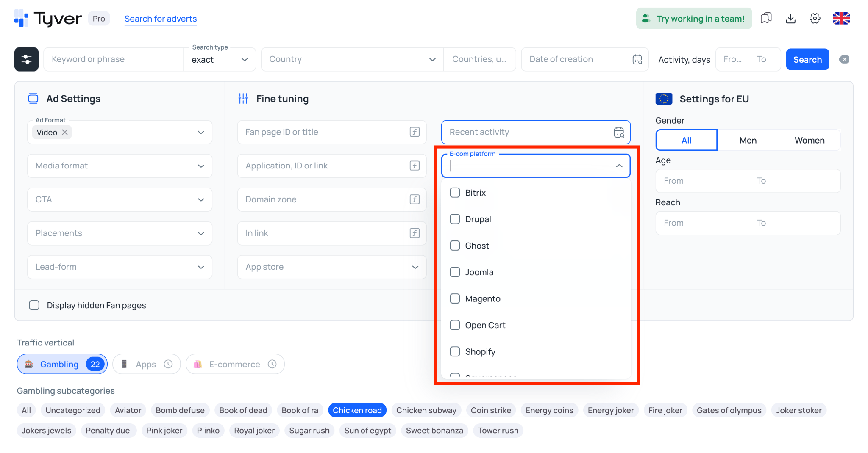Open the Placements dropdown
This screenshot has width=868, height=453.
[120, 233]
